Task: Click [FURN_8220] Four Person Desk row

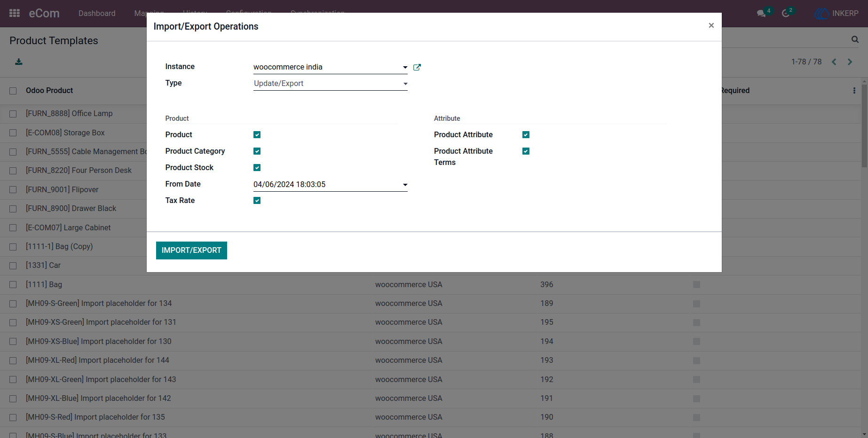Action: [x=79, y=171]
